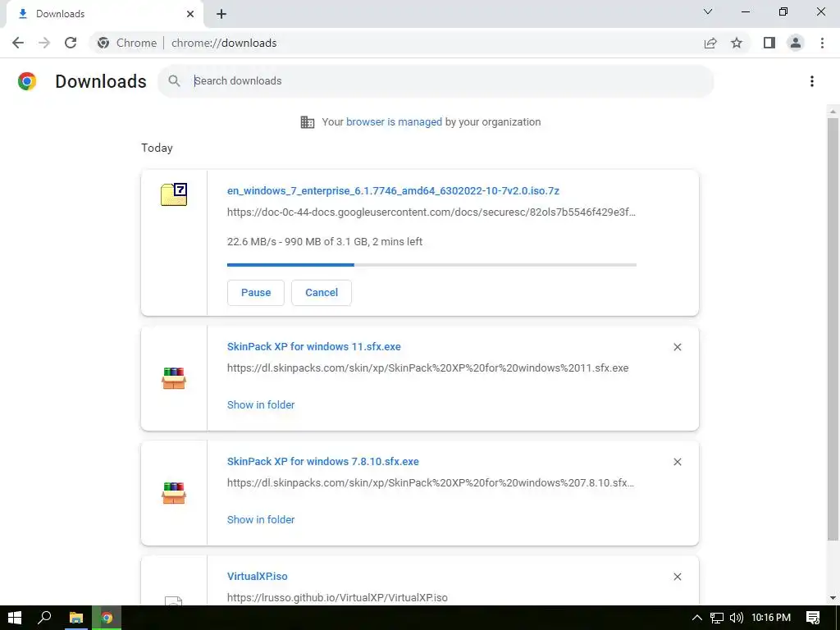Open the volume tray icon
Image resolution: width=840 pixels, height=630 pixels.
click(737, 618)
